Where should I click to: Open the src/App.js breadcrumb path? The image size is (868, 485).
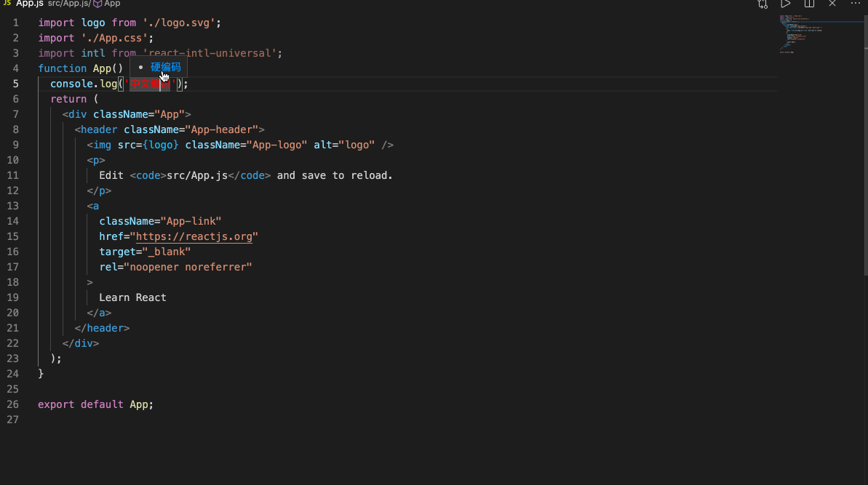[68, 4]
